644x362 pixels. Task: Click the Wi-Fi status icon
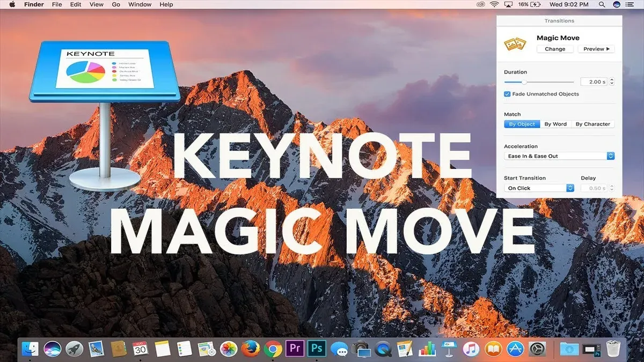point(494,4)
